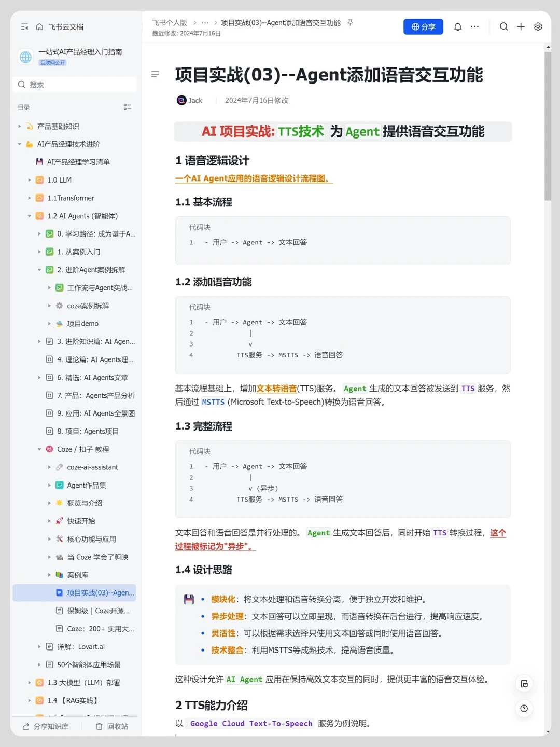Click the blue 分享 button
The height and width of the screenshot is (747, 560).
coord(423,27)
